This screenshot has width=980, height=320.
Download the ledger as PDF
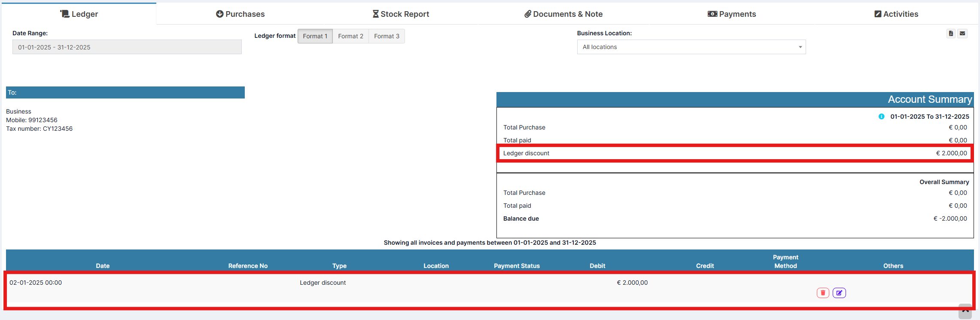951,34
